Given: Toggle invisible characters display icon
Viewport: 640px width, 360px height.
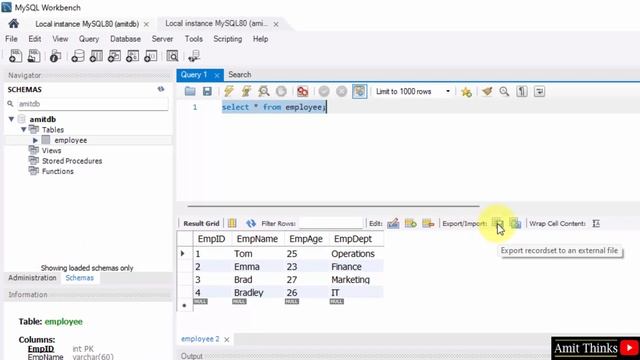Looking at the screenshot, I should click(522, 91).
